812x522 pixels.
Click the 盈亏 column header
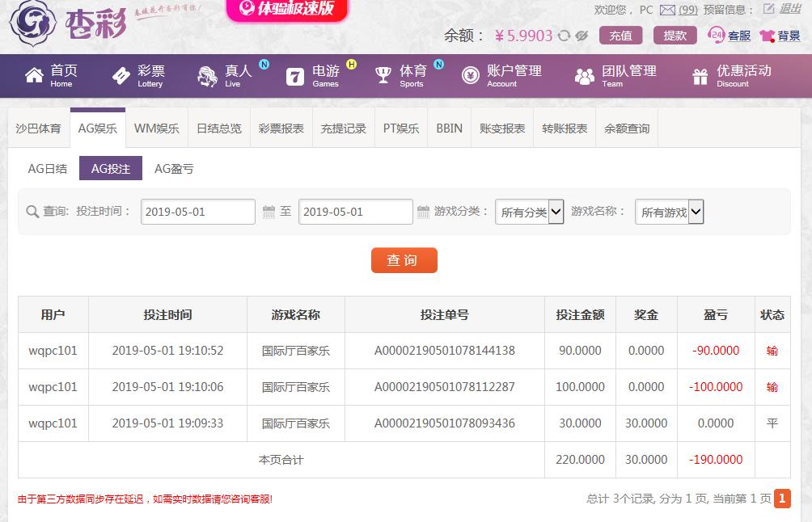coord(716,314)
